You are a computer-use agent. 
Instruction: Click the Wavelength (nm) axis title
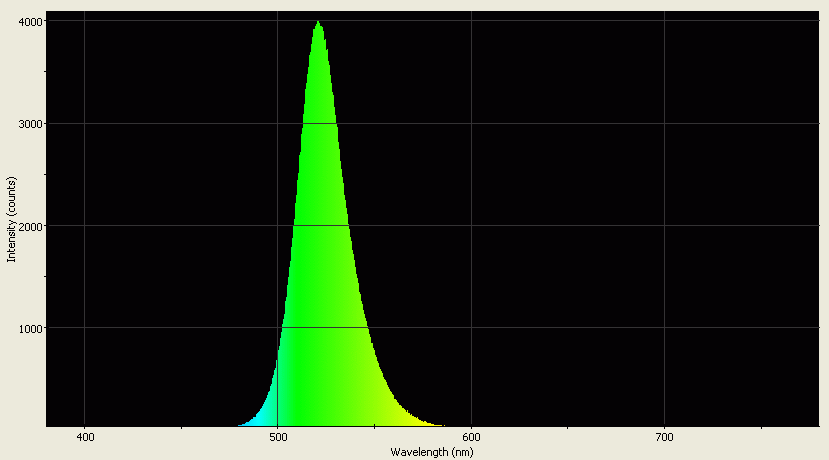point(432,452)
